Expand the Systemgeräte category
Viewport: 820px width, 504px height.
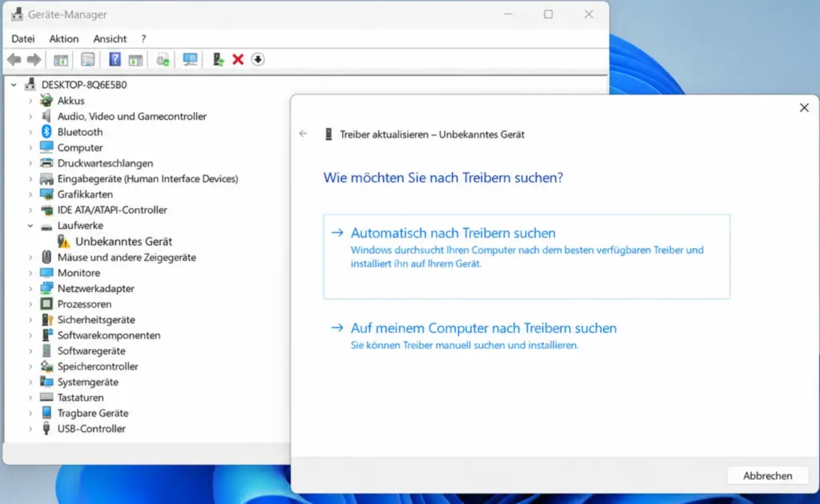30,382
